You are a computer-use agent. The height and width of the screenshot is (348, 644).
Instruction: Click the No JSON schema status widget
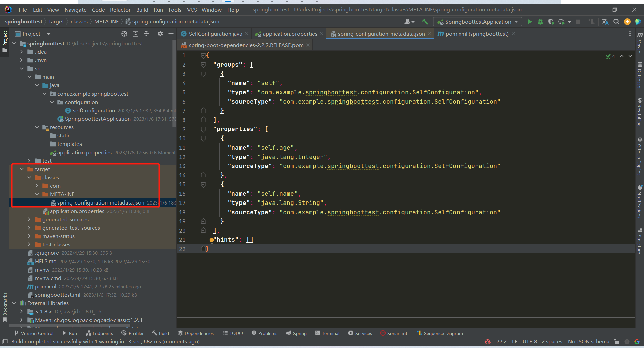pyautogui.click(x=589, y=342)
